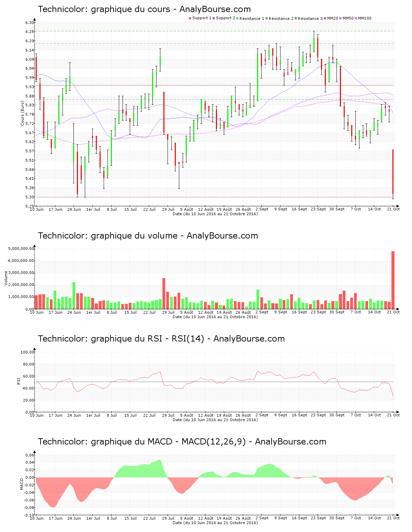Click the 5.93 value on the price axis
Image resolution: width=412 pixels, height=532 pixels.
(x=30, y=87)
